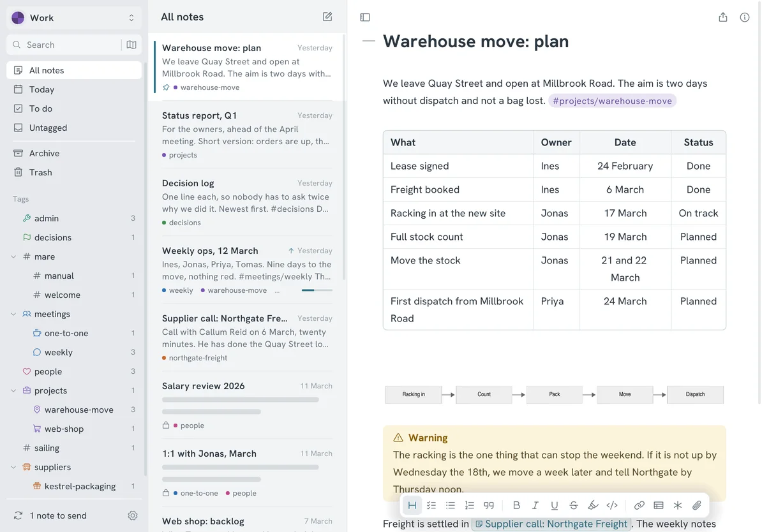Collapse the meetings tag group

[13, 314]
